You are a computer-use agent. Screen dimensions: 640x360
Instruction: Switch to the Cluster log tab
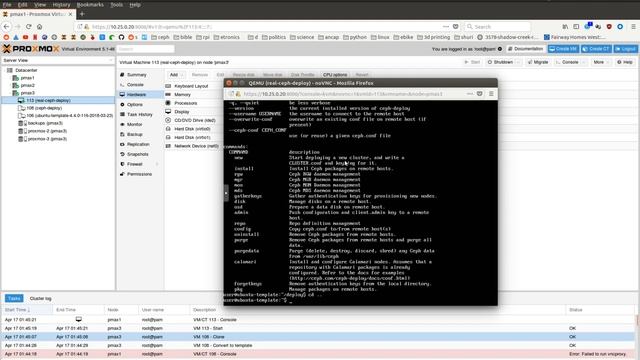click(x=40, y=298)
